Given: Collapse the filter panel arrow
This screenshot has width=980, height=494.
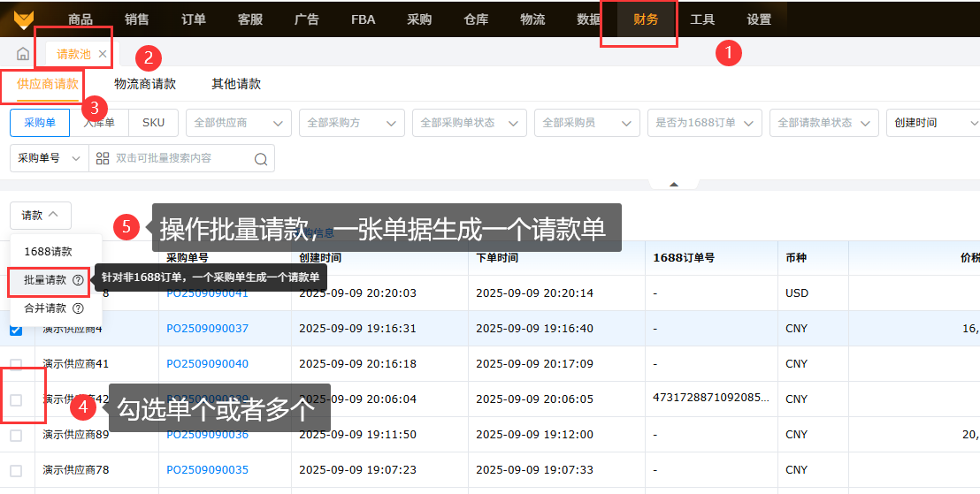Looking at the screenshot, I should 674,185.
